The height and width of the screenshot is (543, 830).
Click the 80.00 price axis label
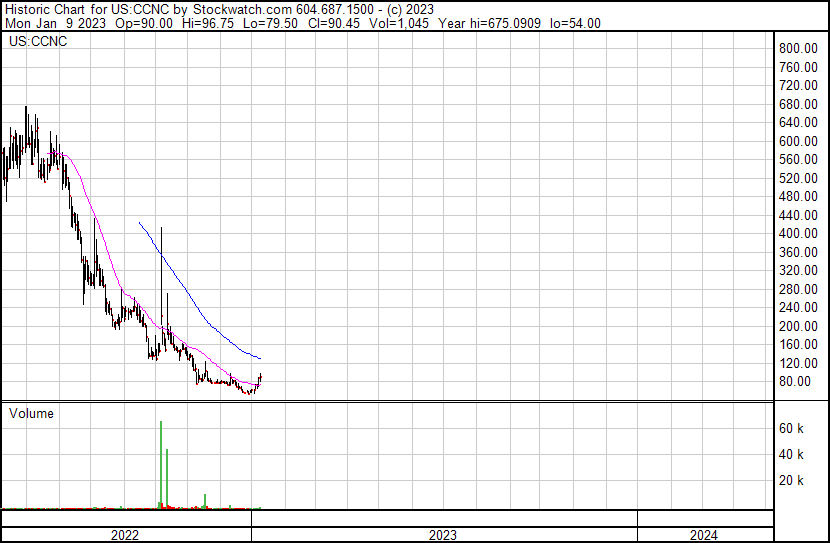[802, 381]
